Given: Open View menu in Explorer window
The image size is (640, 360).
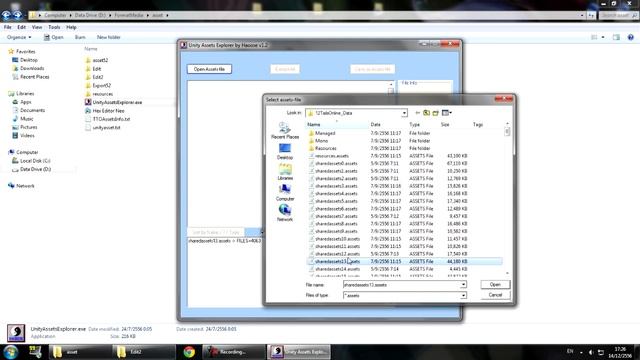Looking at the screenshot, I should point(37,27).
